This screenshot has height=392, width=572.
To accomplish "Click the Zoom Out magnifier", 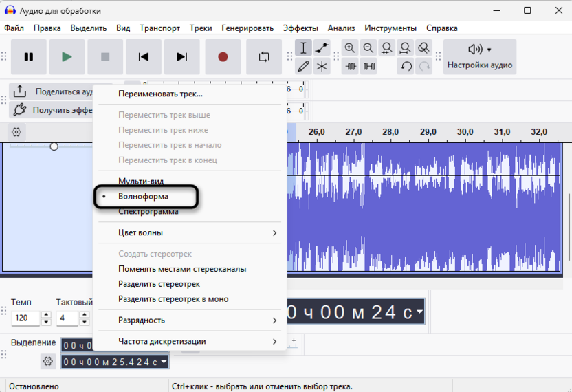I will (x=368, y=48).
